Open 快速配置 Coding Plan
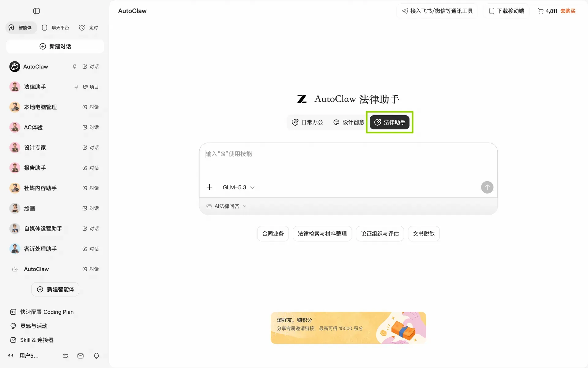588x368 pixels. pyautogui.click(x=42, y=312)
